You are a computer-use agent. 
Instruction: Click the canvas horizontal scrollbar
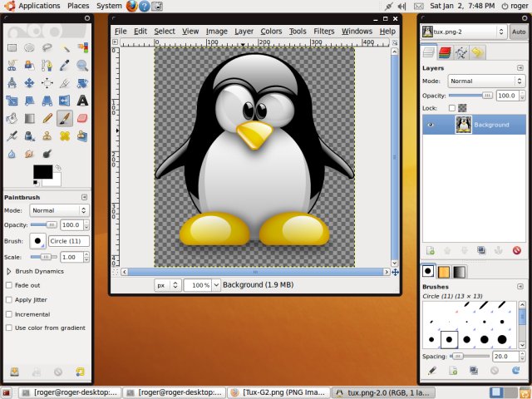[x=255, y=272]
